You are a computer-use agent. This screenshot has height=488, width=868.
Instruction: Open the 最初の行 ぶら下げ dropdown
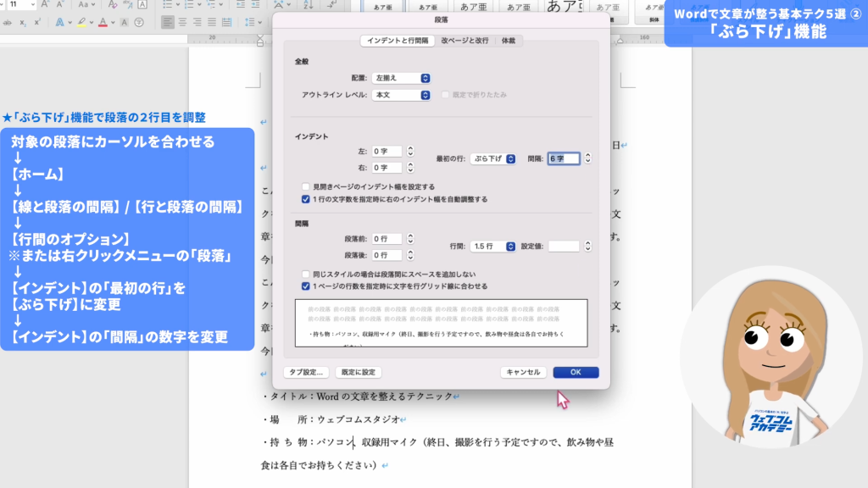coord(492,158)
